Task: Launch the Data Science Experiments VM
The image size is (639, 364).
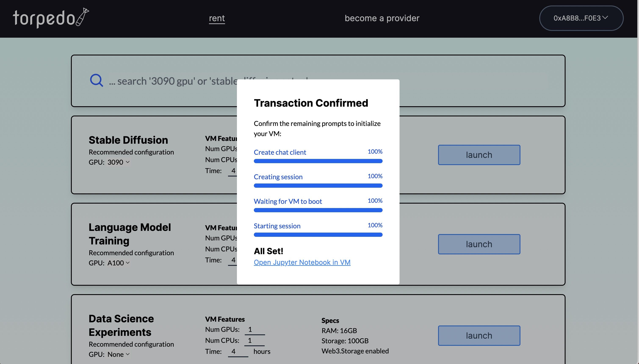Action: 479,336
